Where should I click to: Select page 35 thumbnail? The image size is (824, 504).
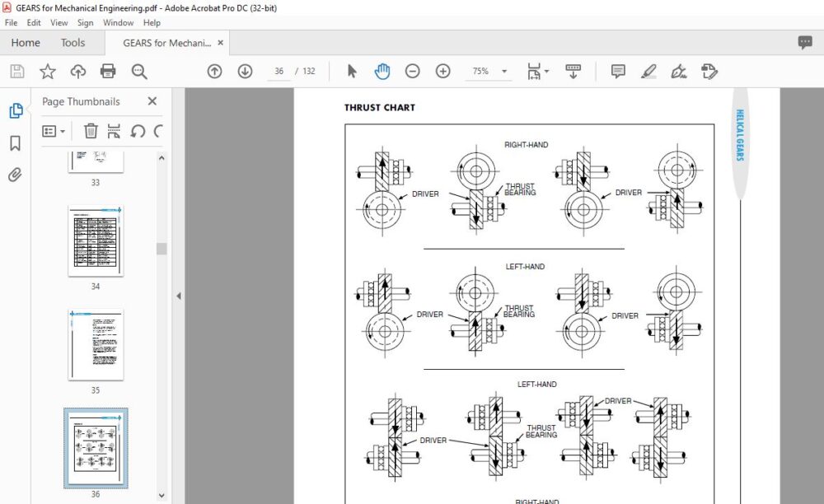pos(96,344)
